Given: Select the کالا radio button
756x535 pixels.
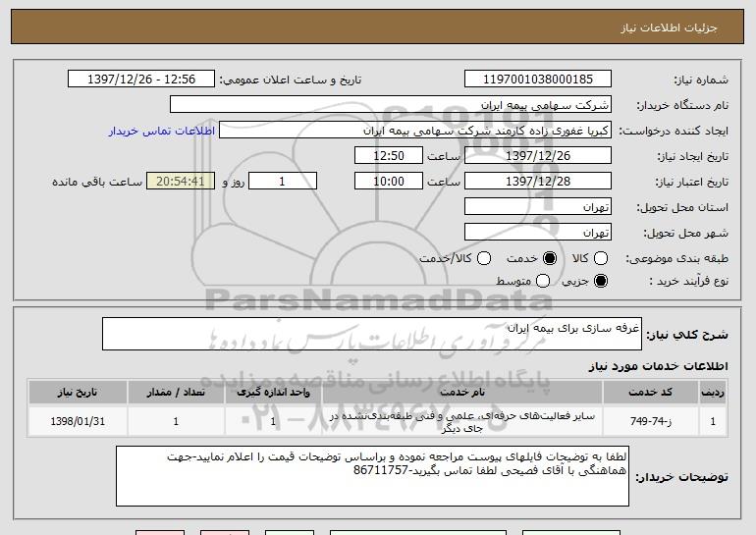Looking at the screenshot, I should (x=601, y=258).
